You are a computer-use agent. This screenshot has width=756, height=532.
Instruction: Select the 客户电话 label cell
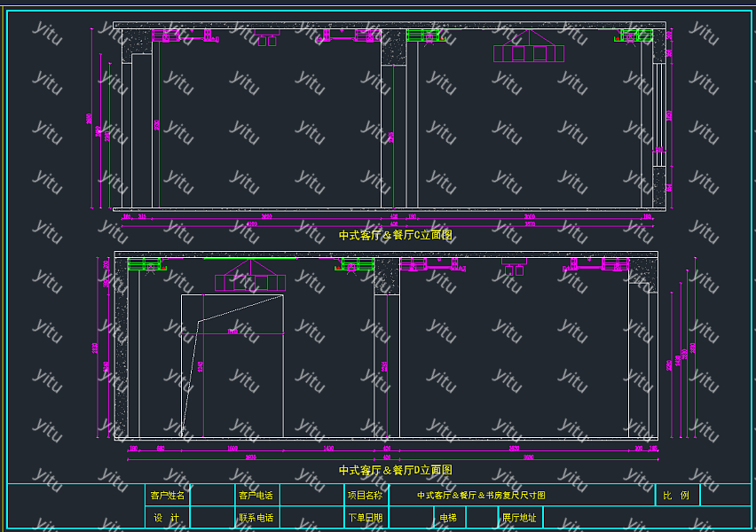pyautogui.click(x=256, y=496)
